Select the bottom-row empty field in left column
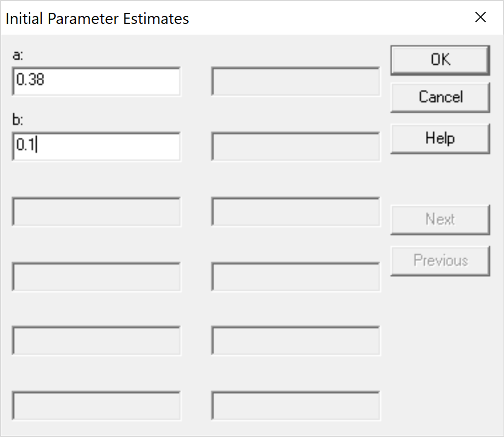Image resolution: width=504 pixels, height=437 pixels. (96, 406)
